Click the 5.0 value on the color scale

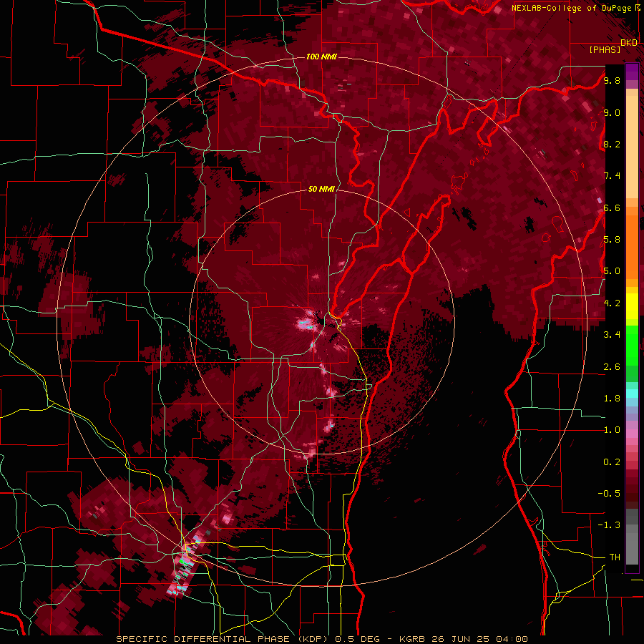click(612, 271)
